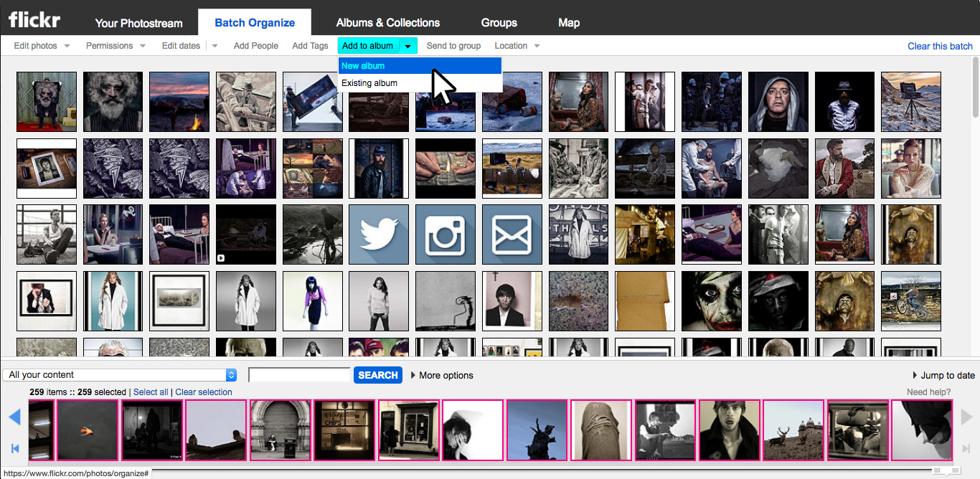Select the Batch Organize tab
Image resolution: width=980 pixels, height=479 pixels.
point(255,22)
